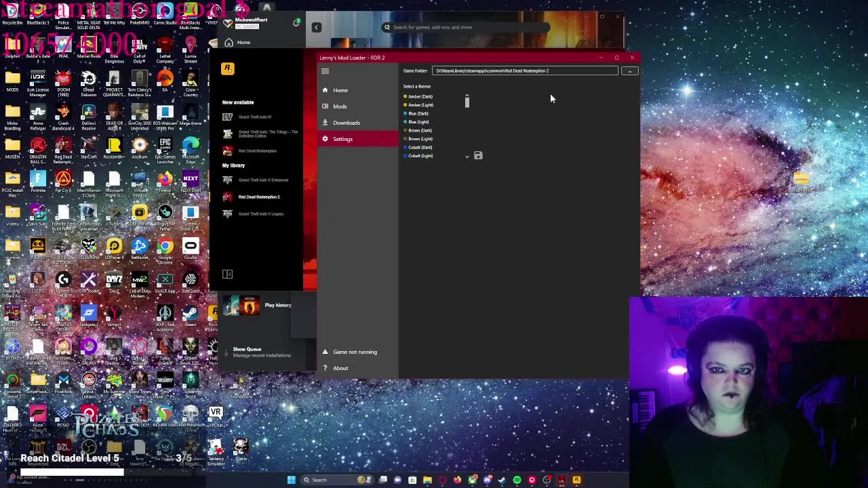Select Red Dead Redemption 2 in My library

click(x=252, y=197)
